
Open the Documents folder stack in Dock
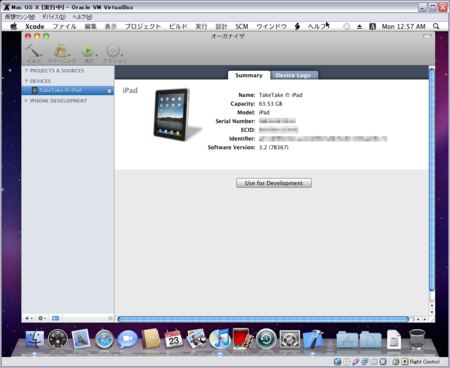click(x=370, y=339)
